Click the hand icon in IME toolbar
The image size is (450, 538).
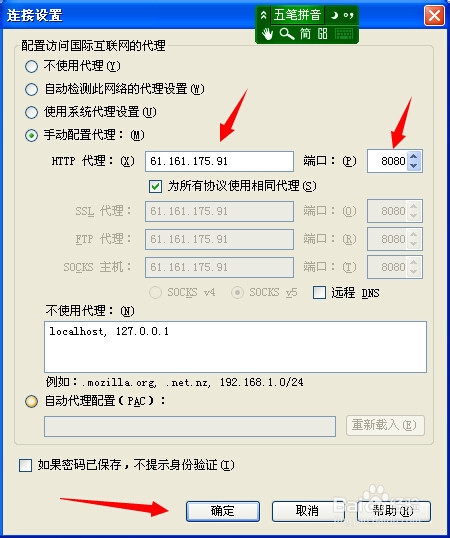pyautogui.click(x=267, y=34)
